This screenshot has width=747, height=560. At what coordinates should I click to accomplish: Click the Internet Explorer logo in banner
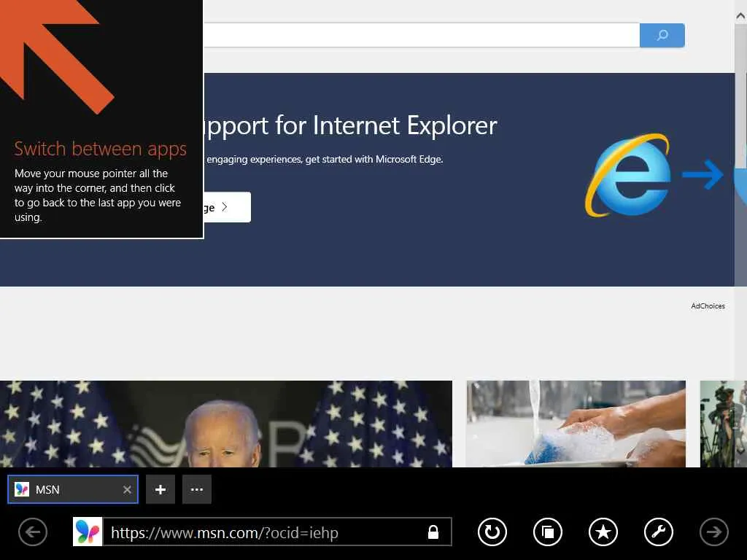(628, 175)
